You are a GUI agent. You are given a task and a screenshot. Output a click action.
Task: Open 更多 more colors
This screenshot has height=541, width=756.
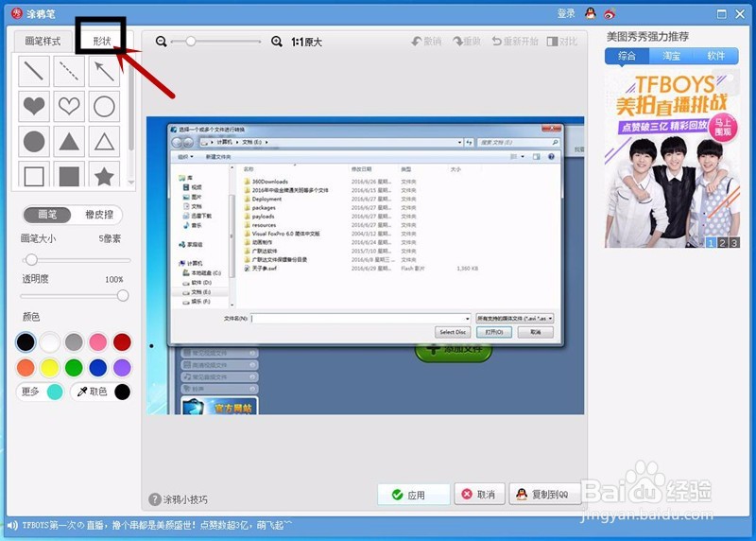[41, 392]
